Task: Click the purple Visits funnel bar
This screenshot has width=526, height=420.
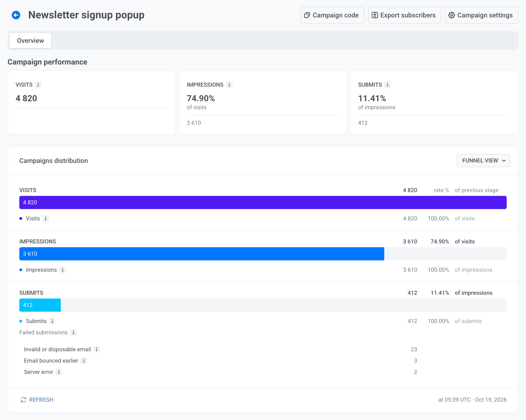Action: click(263, 202)
